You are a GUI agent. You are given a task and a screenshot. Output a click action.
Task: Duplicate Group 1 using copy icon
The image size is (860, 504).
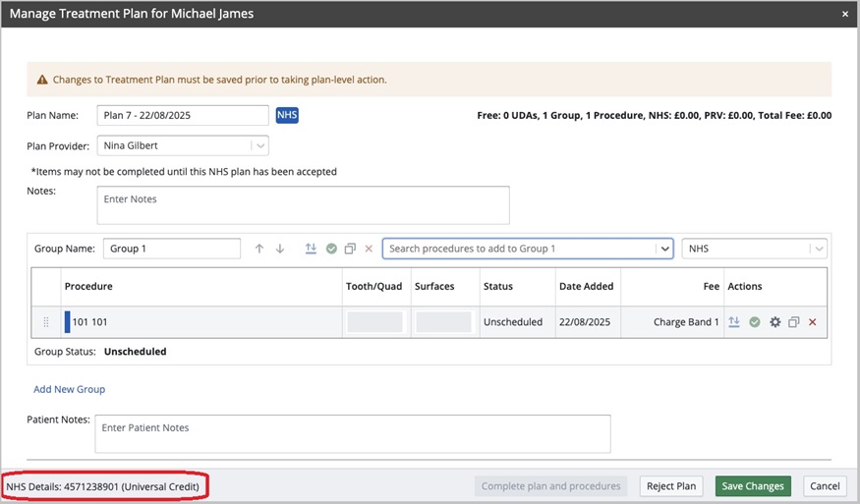pyautogui.click(x=350, y=249)
